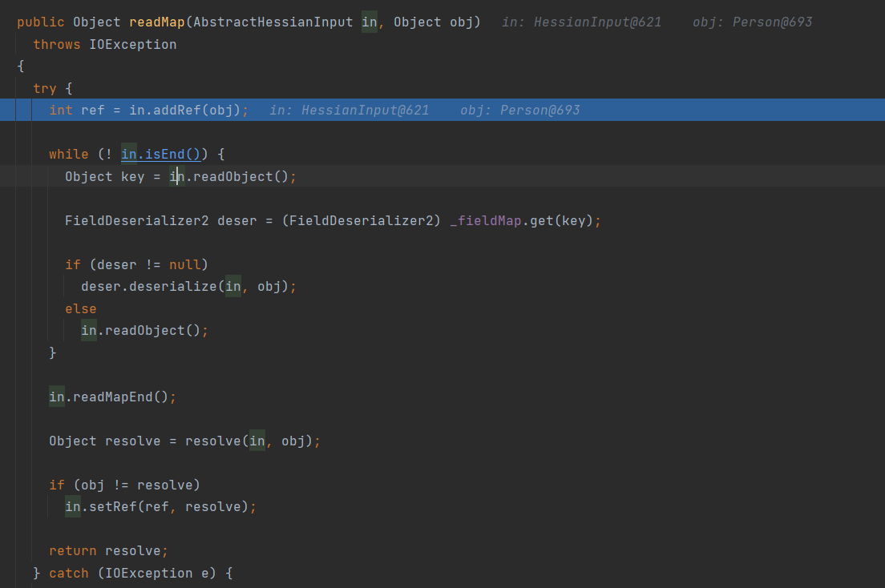Viewport: 885px width, 588px height.
Task: Click the while keyword
Action: [x=68, y=154]
